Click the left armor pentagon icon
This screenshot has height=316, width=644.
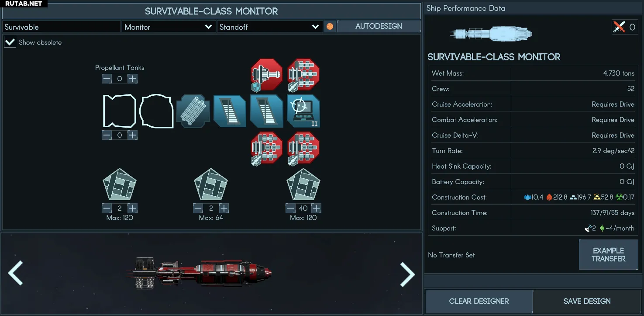120,184
